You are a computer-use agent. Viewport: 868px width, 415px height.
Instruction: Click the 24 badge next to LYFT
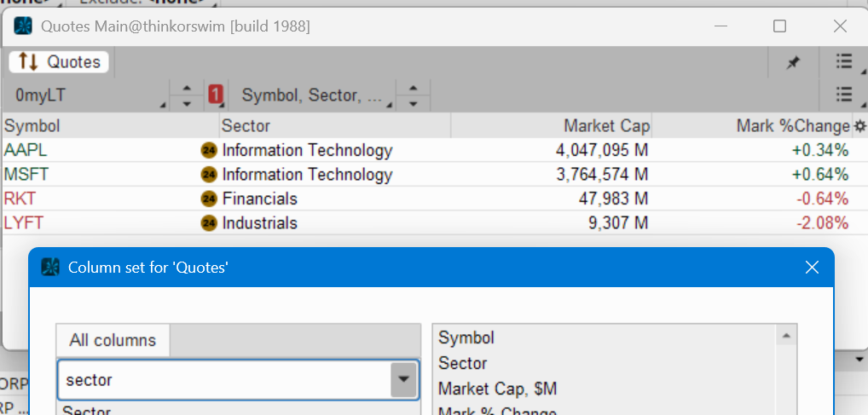point(209,224)
